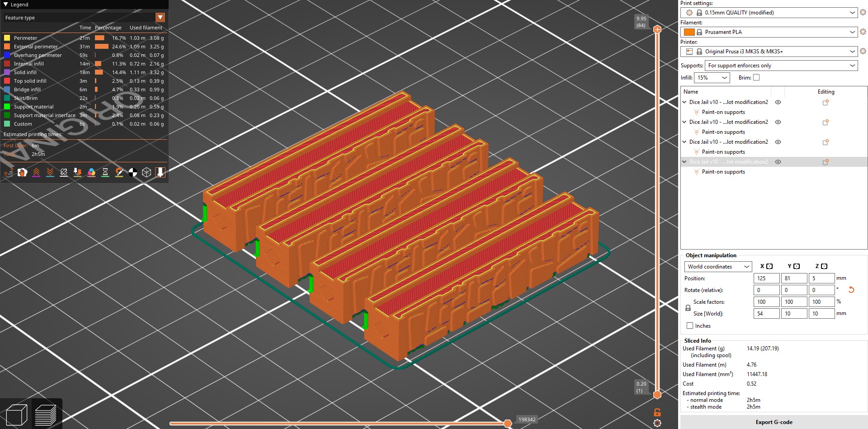
Task: Toggle Wipe moves hand icon in legend
Action: [22, 172]
